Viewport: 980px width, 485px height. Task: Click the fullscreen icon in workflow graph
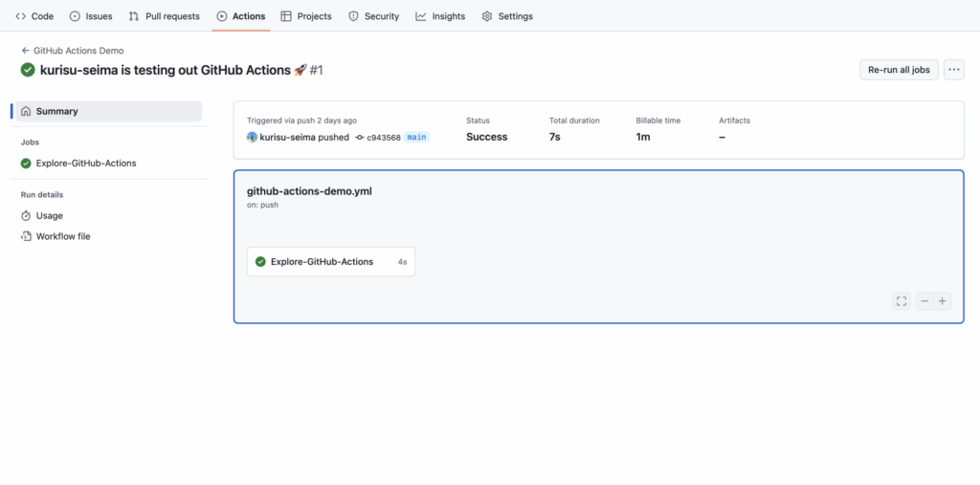pyautogui.click(x=902, y=301)
